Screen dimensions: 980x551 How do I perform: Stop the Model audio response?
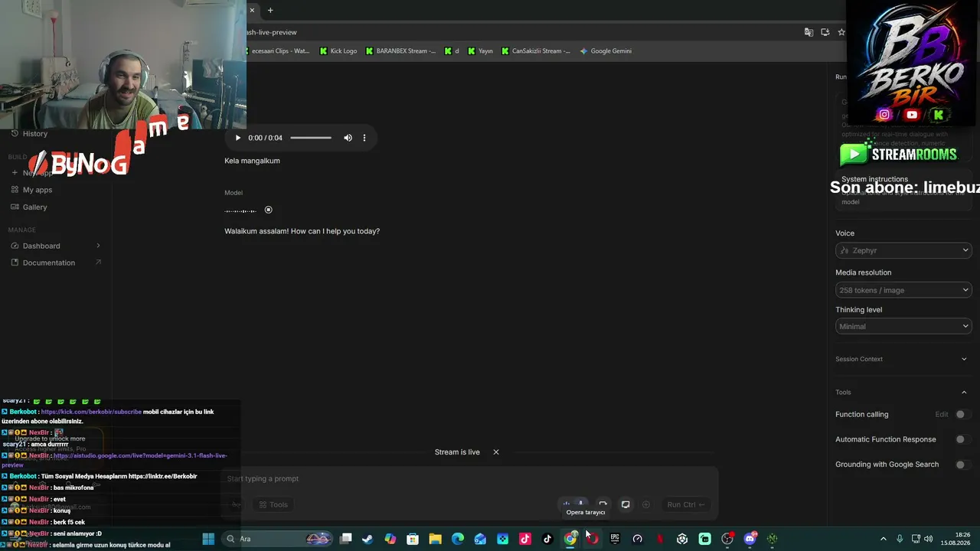point(268,210)
